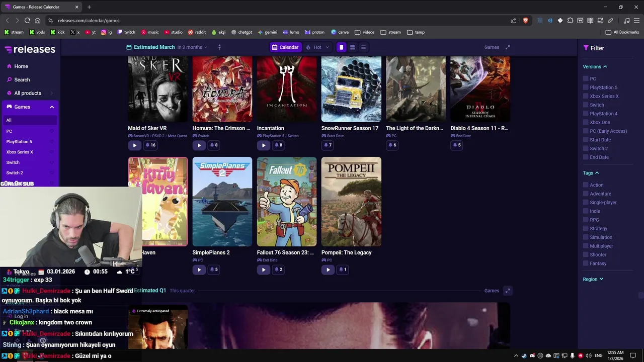Open Windows notification center

pos(633,356)
